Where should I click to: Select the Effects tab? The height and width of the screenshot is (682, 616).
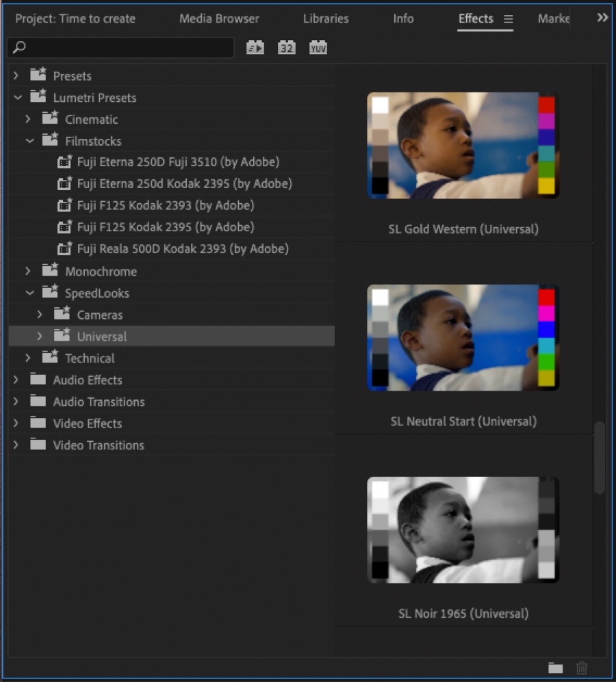(x=476, y=18)
